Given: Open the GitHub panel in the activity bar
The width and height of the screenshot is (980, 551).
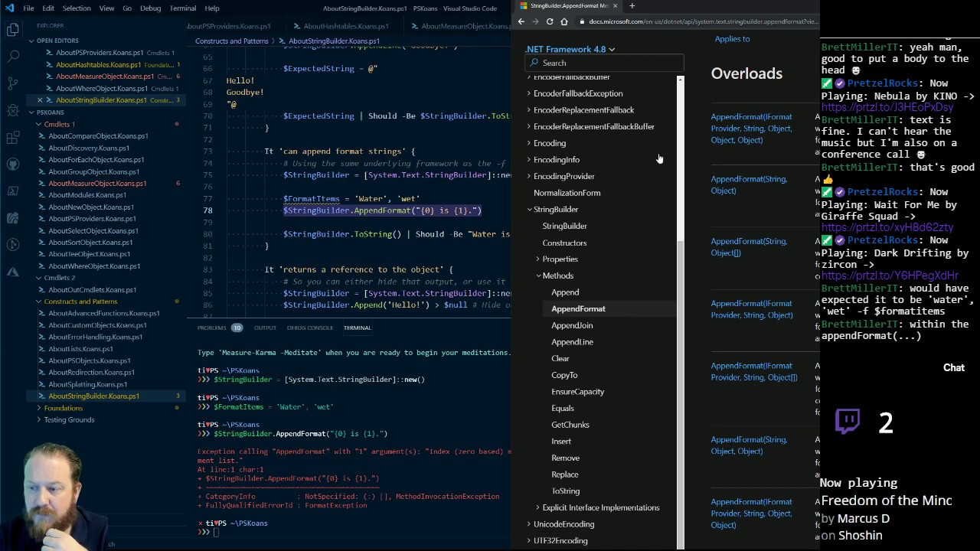Looking at the screenshot, I should pos(13,165).
